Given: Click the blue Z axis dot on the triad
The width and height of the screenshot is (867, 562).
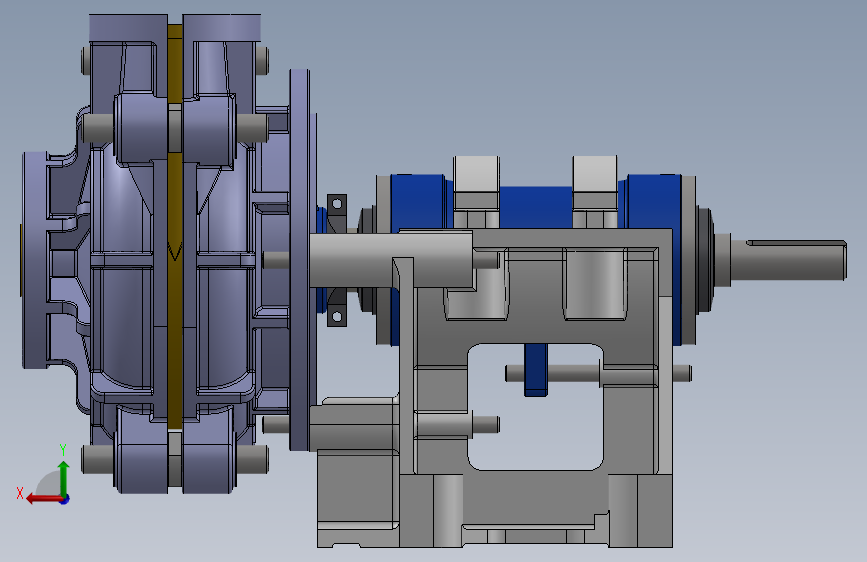Looking at the screenshot, I should [65, 500].
